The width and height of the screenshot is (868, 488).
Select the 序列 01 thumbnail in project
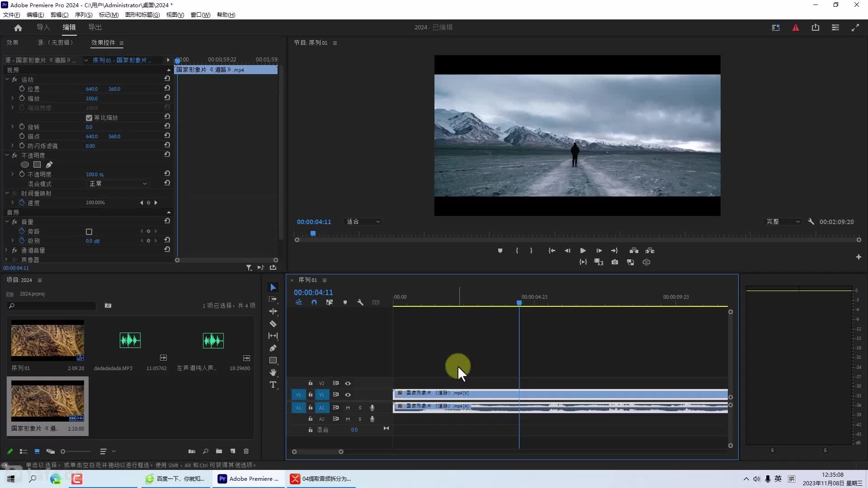[47, 340]
